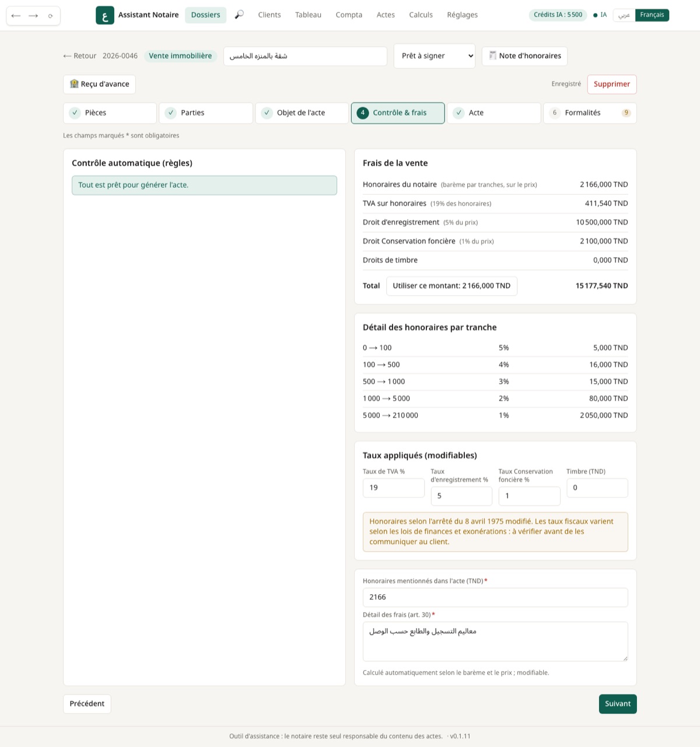This screenshot has height=747, width=700.
Task: Switch language to Français
Action: tap(652, 15)
